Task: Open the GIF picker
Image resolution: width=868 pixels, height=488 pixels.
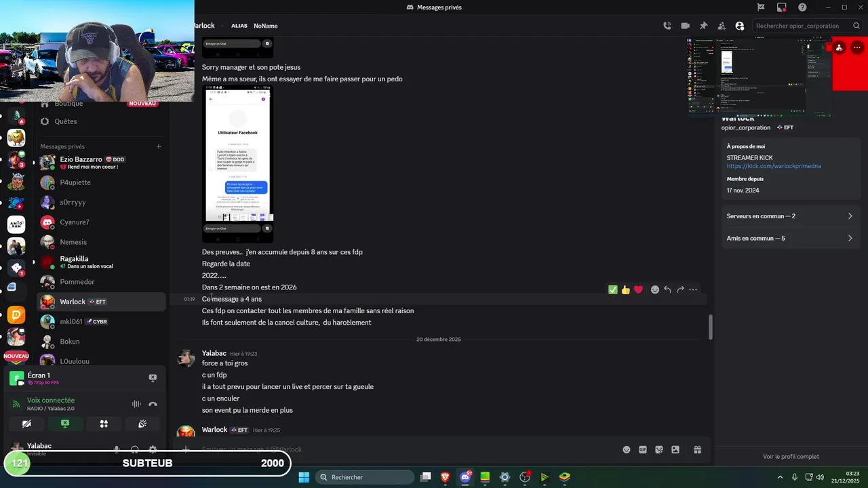Action: tap(643, 449)
